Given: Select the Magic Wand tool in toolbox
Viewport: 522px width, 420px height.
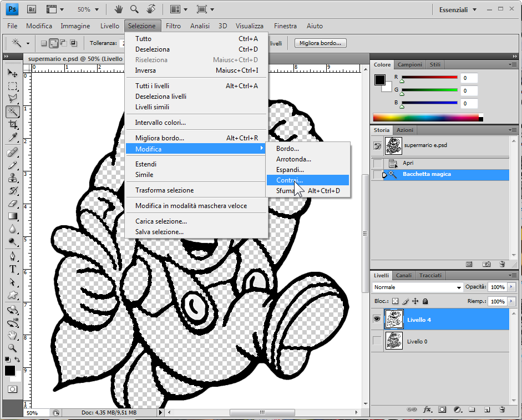Looking at the screenshot, I should (x=12, y=112).
